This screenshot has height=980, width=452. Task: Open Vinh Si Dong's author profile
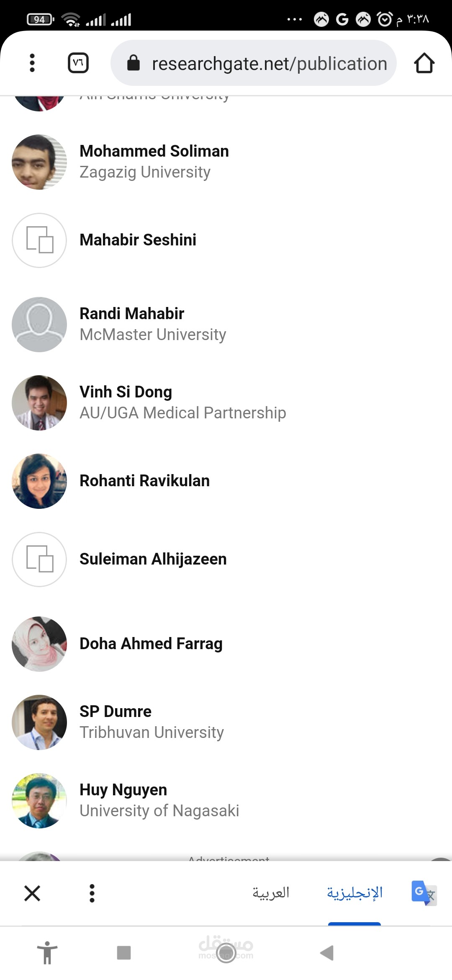coord(126,392)
